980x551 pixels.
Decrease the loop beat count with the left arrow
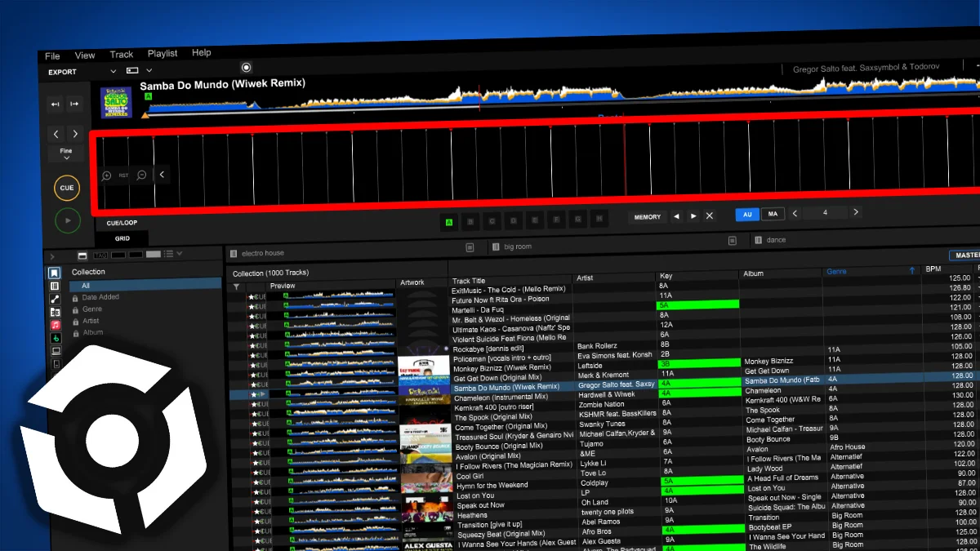[795, 213]
